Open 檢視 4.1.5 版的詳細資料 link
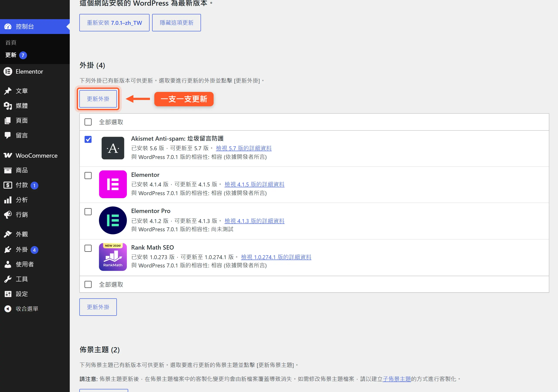 click(x=254, y=184)
